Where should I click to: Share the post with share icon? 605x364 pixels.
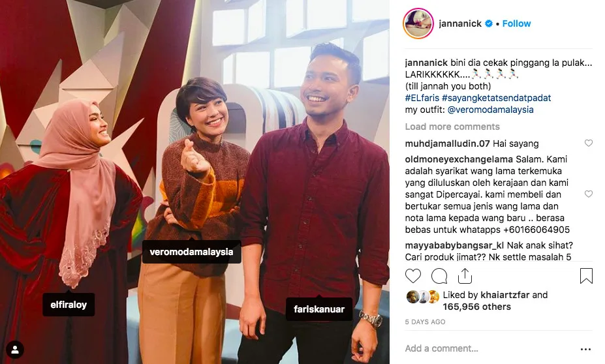(x=465, y=276)
